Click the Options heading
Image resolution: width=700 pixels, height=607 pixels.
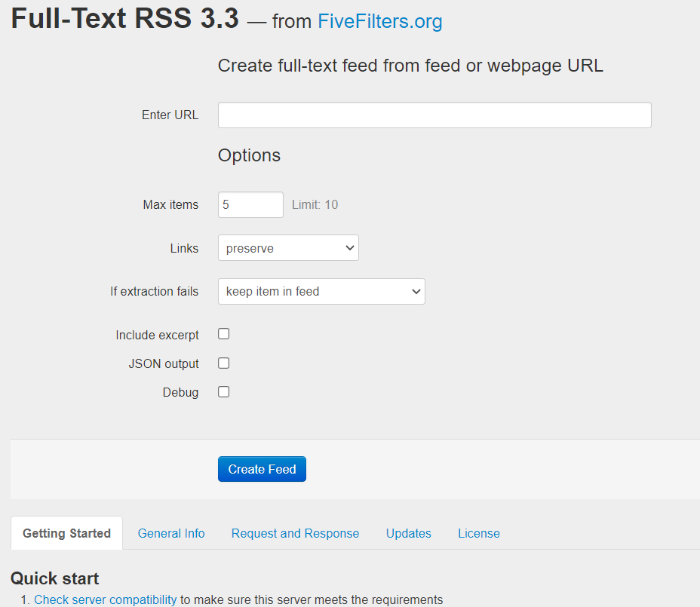tap(249, 155)
